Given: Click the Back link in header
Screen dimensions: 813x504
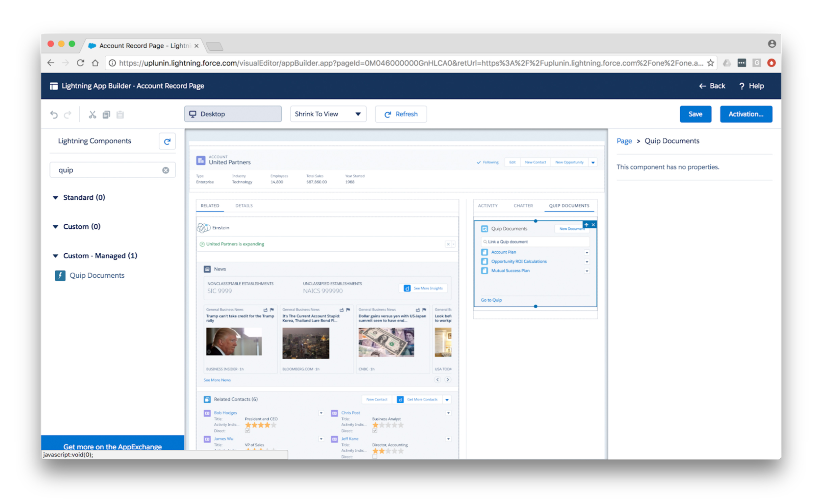Looking at the screenshot, I should tap(712, 86).
